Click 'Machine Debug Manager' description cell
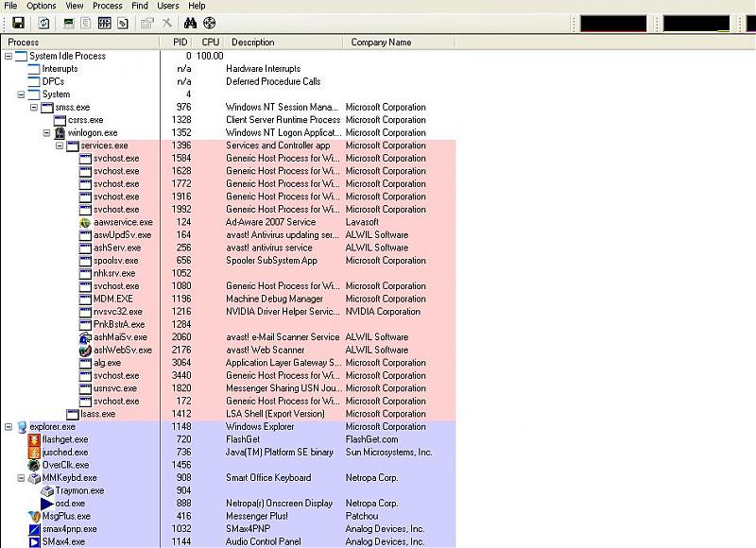The width and height of the screenshot is (756, 548). pos(274,299)
